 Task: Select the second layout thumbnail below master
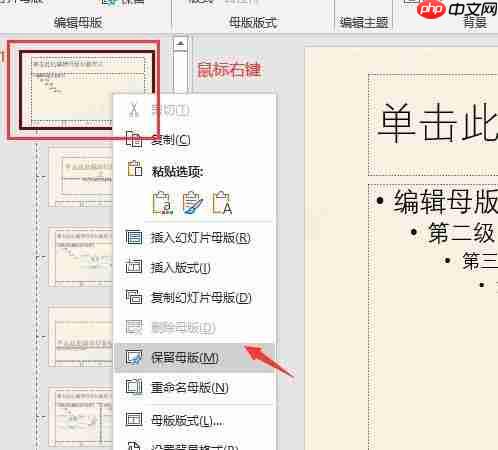pos(80,257)
